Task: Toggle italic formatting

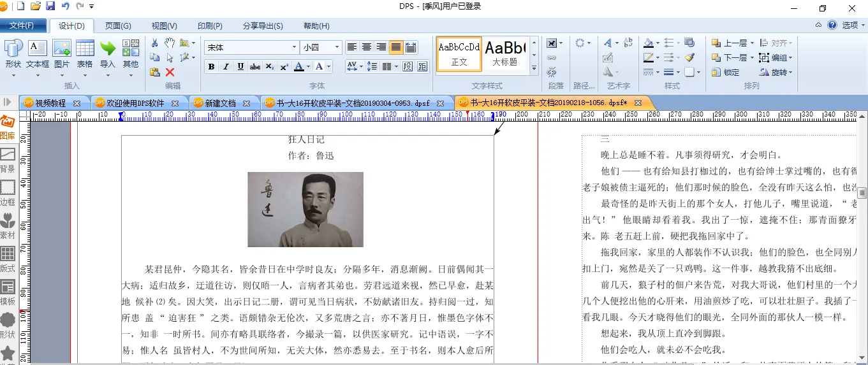Action: (x=226, y=67)
